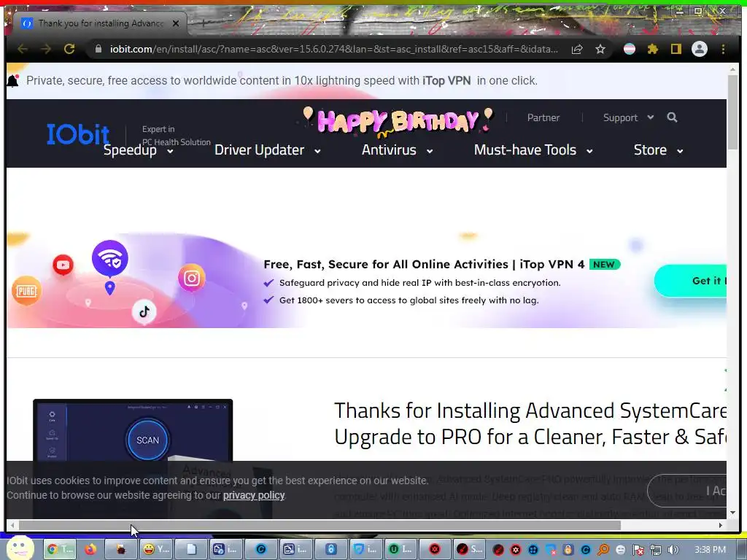Open a new tab with the plus button

[203, 23]
